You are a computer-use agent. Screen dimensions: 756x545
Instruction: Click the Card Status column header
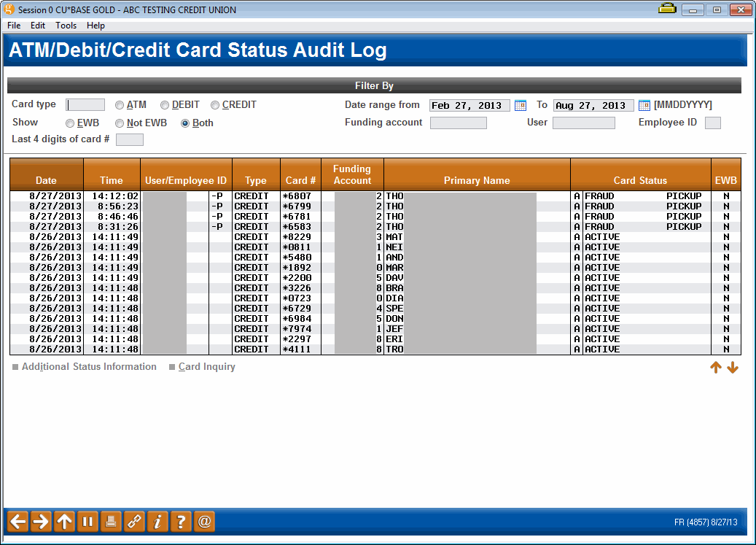click(x=641, y=174)
